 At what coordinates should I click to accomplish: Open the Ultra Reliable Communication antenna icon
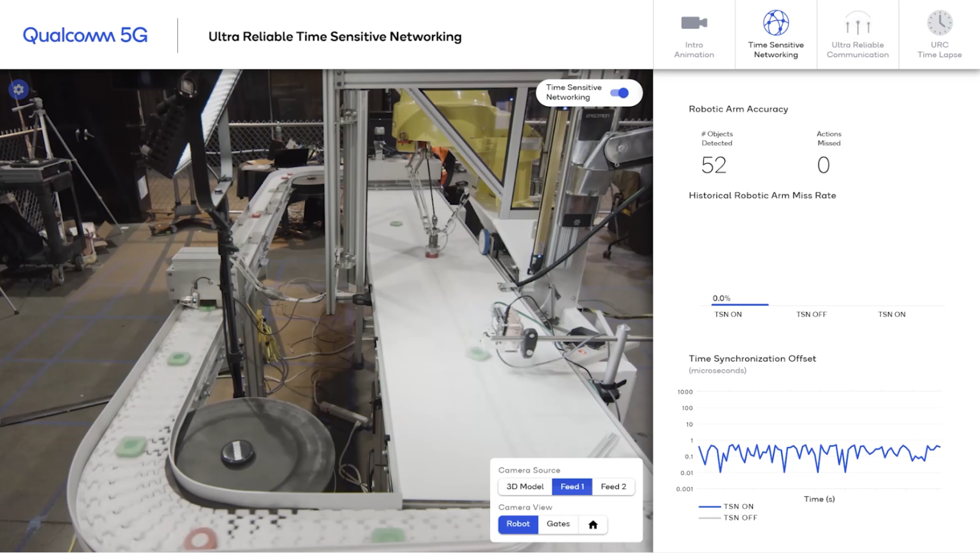[x=857, y=24]
